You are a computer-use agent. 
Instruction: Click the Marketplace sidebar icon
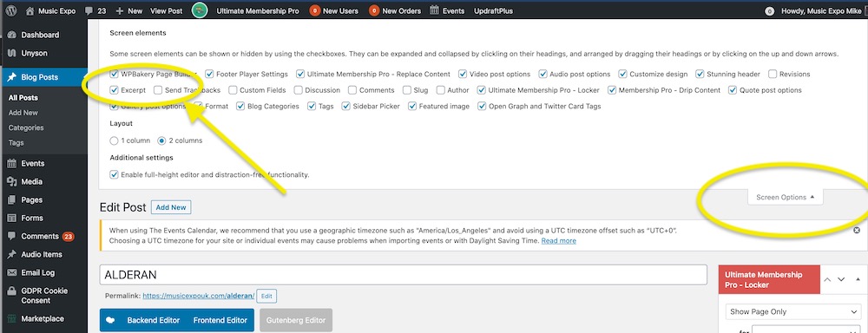click(12, 318)
